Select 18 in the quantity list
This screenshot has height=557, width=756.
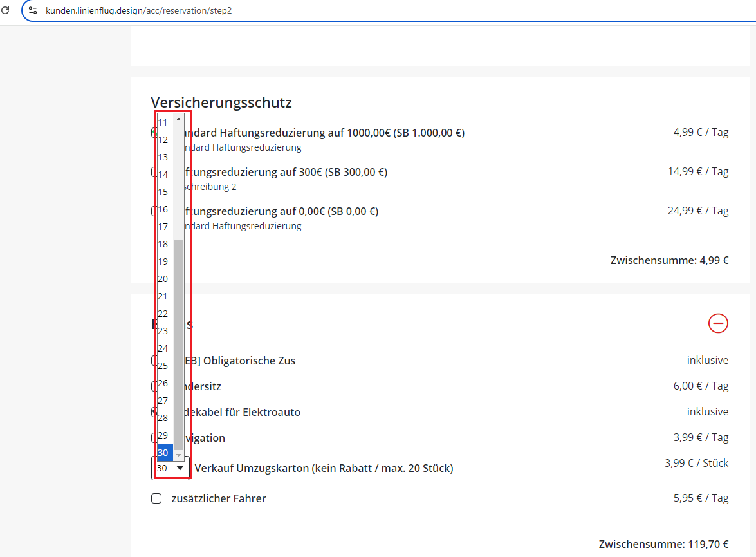pyautogui.click(x=163, y=244)
